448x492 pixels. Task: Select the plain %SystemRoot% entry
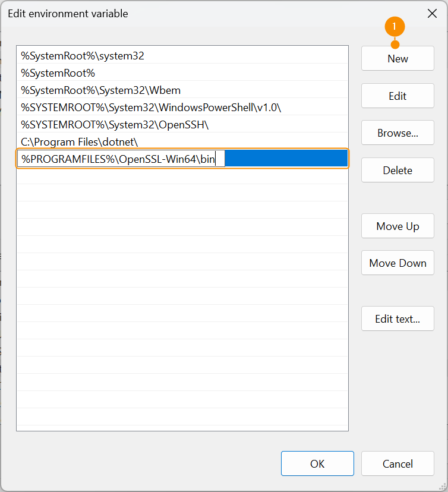[58, 73]
